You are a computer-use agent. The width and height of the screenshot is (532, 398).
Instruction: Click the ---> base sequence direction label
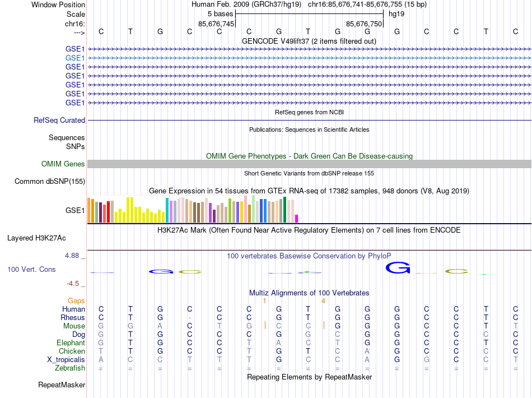tap(80, 33)
